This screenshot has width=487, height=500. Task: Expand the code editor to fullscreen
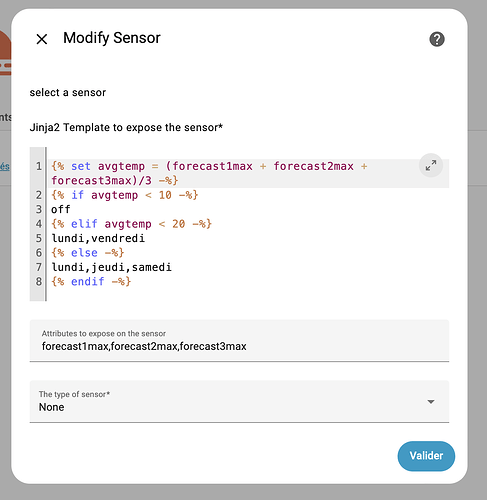431,165
